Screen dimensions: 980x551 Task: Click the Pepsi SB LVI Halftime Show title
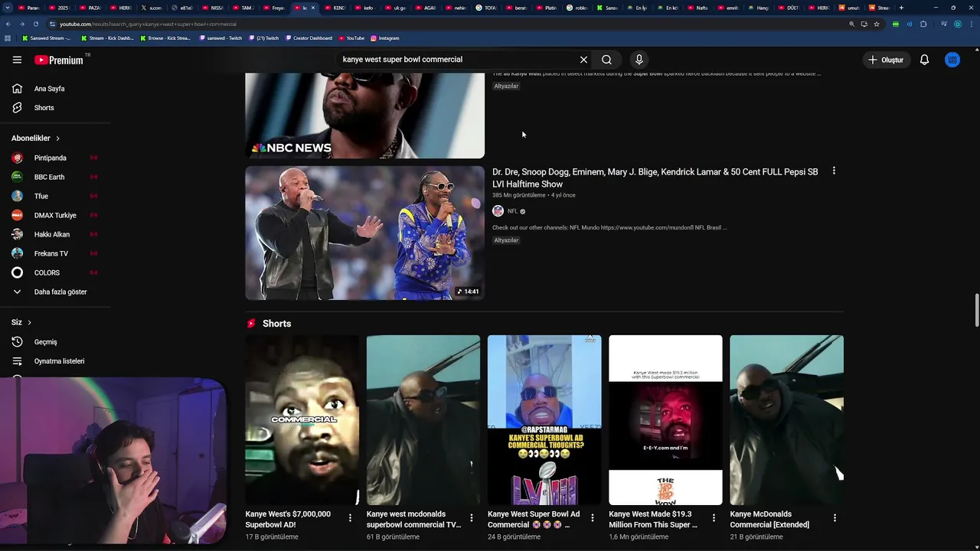pos(655,178)
